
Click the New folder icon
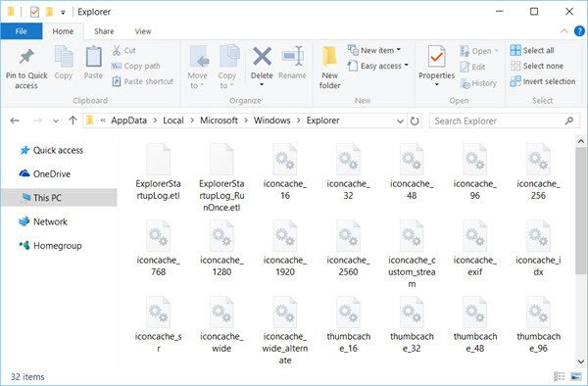(329, 57)
